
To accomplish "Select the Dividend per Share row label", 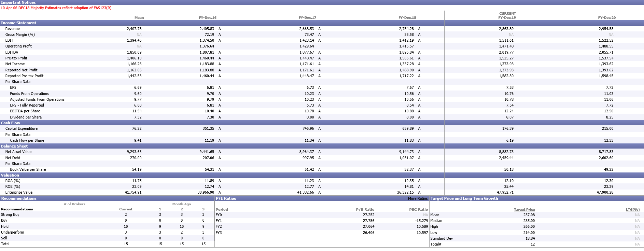I will click(26, 117).
